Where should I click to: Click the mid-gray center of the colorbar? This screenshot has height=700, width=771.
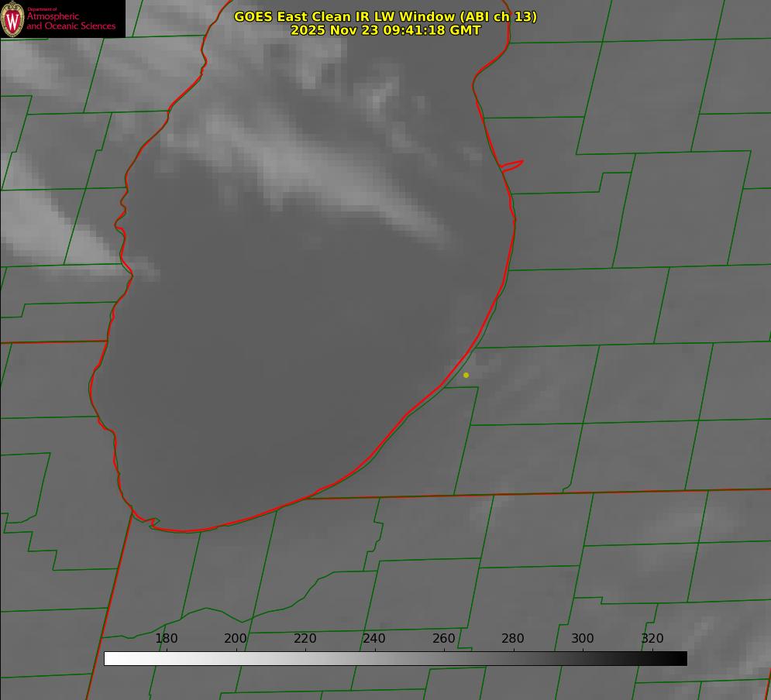coord(395,658)
